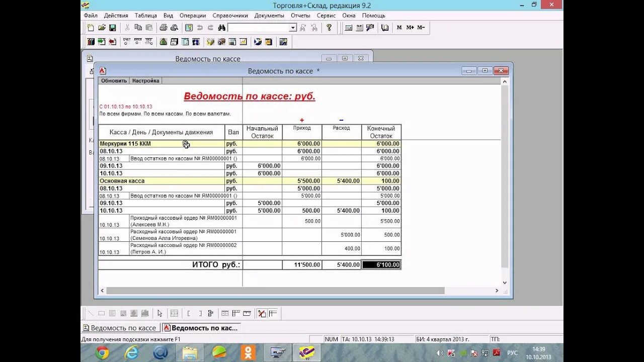Select the highlighted total cell 6'100.00
This screenshot has width=644, height=362.
coord(381,264)
